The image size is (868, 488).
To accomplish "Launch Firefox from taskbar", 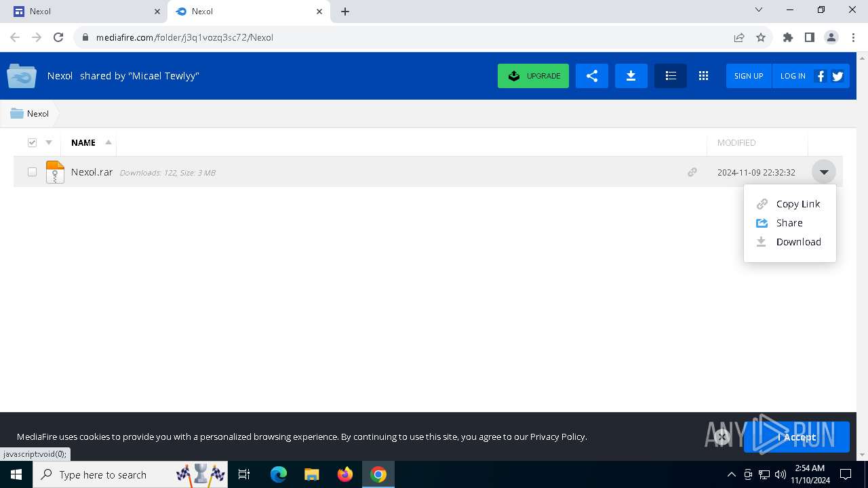I will coord(345,474).
